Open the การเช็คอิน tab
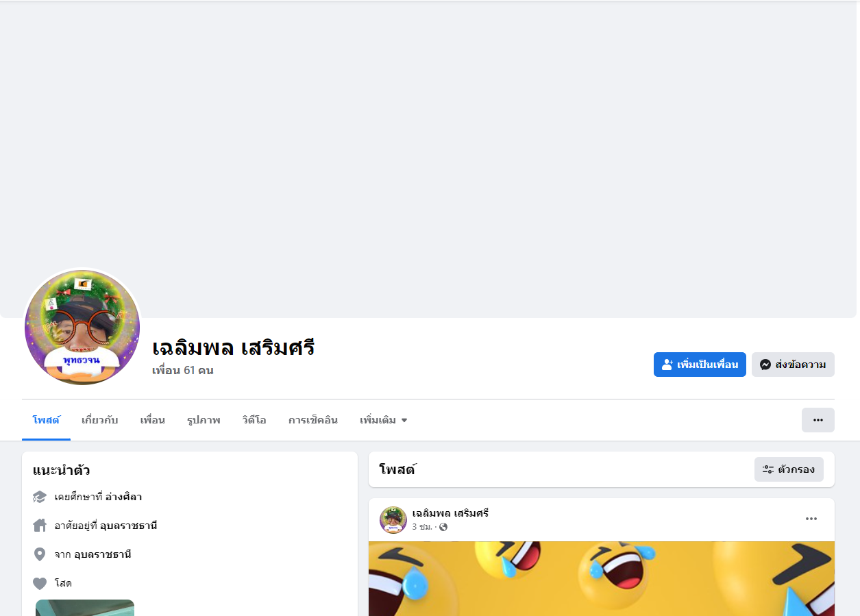This screenshot has height=616, width=860. coord(313,420)
